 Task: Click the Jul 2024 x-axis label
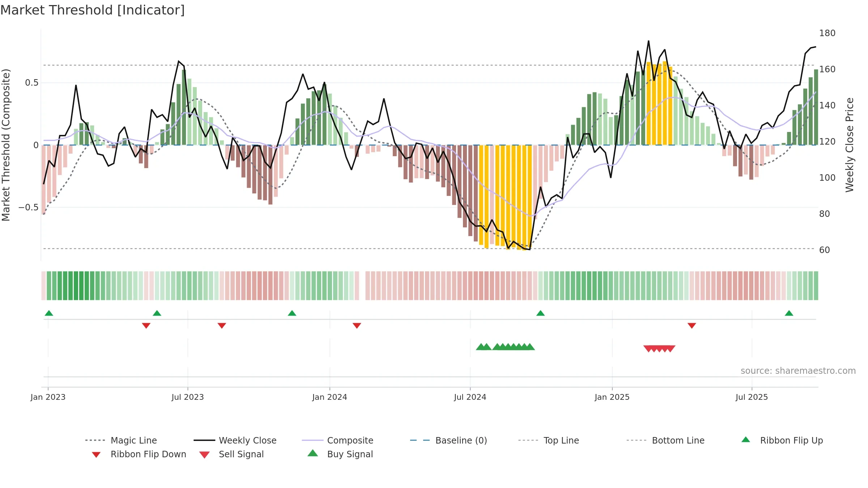tap(470, 397)
